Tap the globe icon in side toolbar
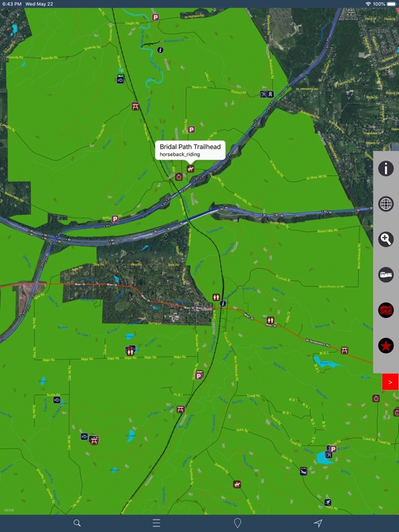The height and width of the screenshot is (532, 399). click(x=386, y=204)
